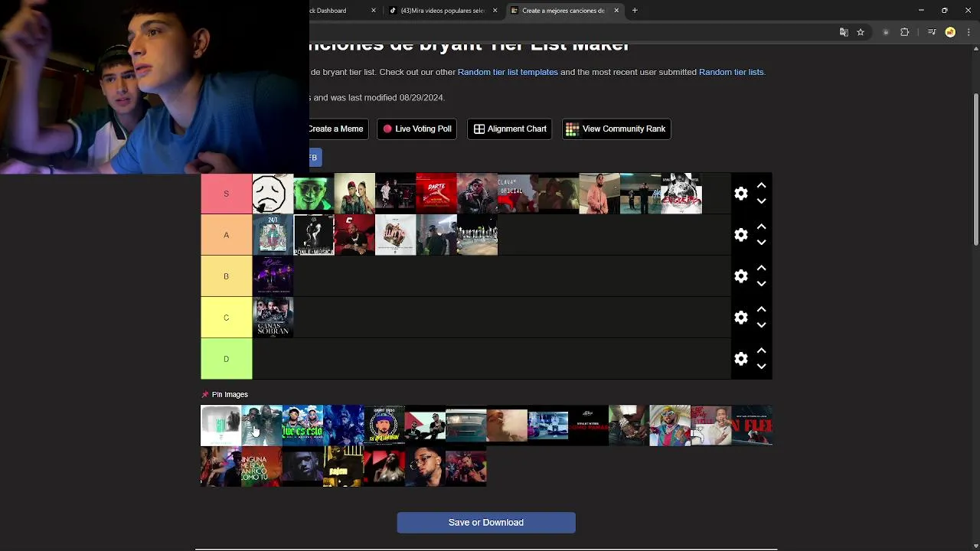
Task: Start a Live Voting Poll
Action: [416, 129]
